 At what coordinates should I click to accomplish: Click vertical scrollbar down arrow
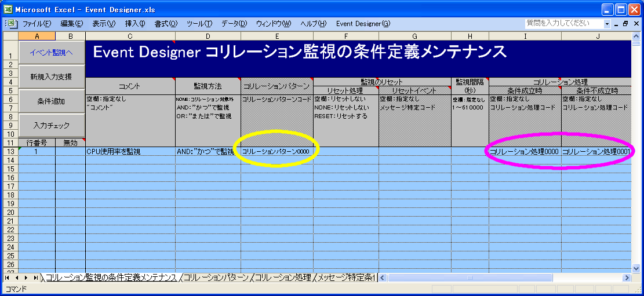click(636, 269)
